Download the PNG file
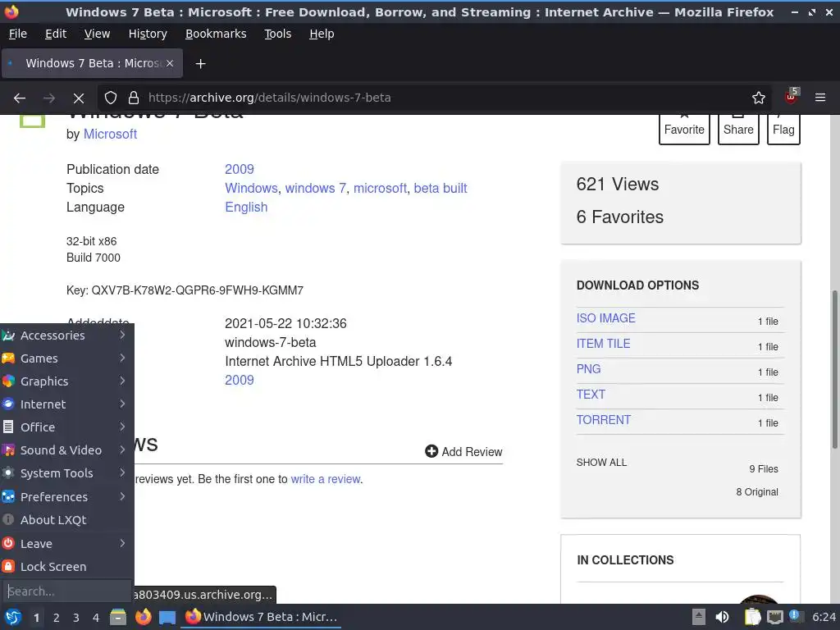 pos(588,369)
